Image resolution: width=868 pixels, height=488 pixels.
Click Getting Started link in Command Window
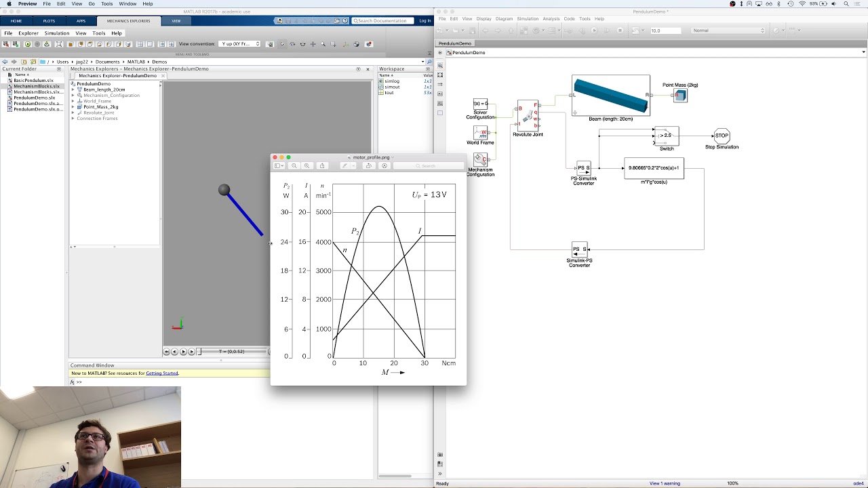(x=162, y=373)
